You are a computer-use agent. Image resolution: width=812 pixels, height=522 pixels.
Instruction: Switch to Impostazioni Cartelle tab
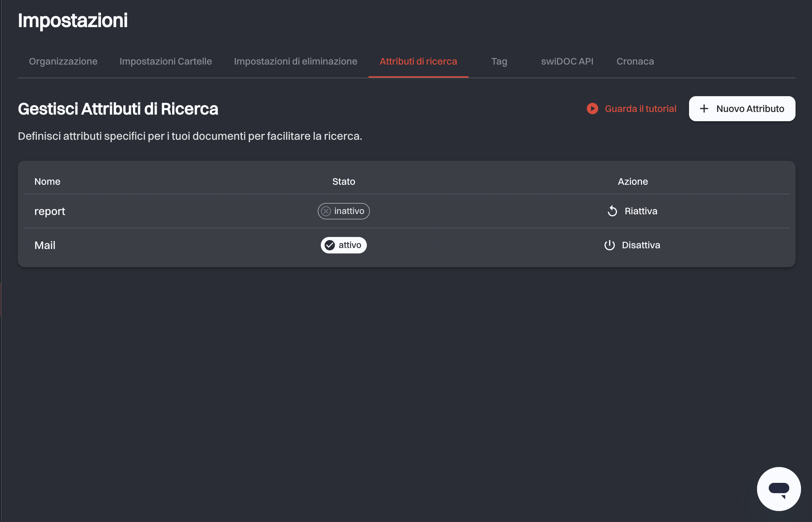click(x=166, y=61)
